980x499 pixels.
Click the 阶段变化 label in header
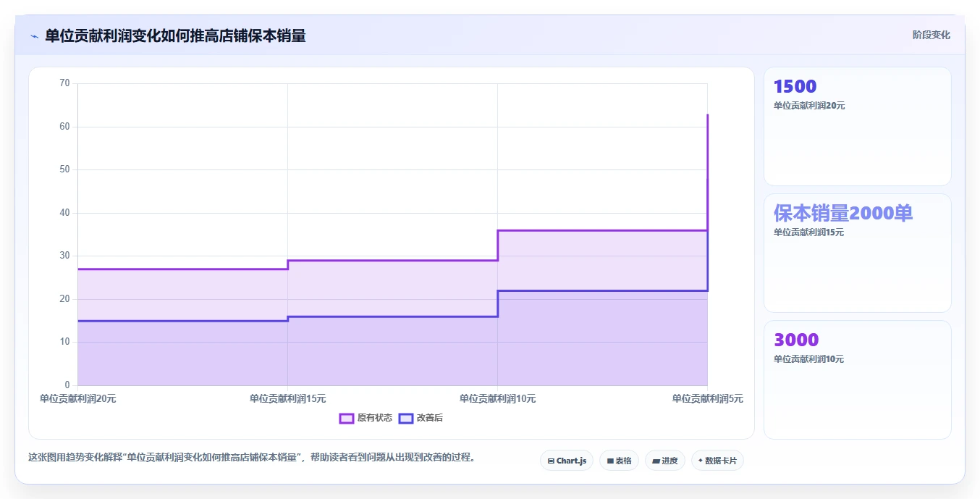[931, 35]
